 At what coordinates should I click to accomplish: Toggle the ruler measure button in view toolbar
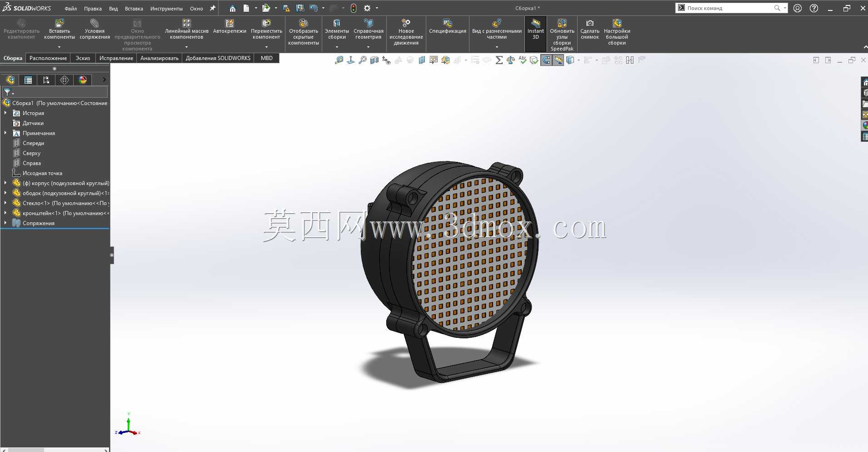(x=558, y=60)
